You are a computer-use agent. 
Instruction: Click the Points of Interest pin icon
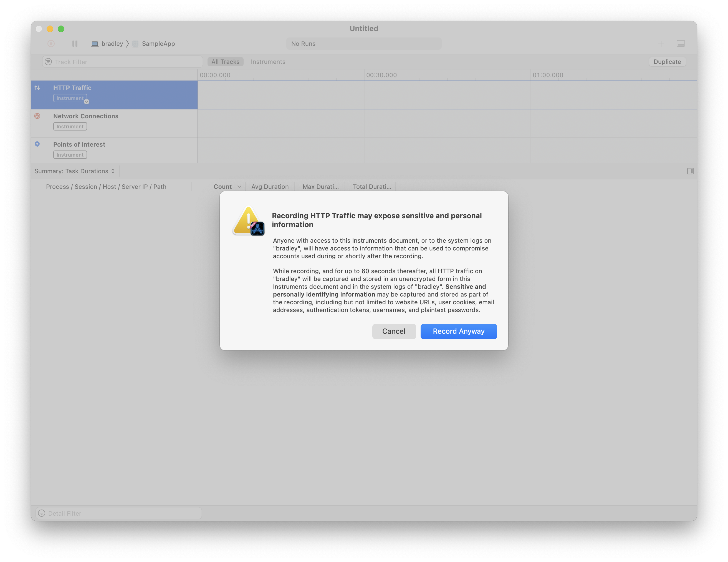(x=37, y=144)
